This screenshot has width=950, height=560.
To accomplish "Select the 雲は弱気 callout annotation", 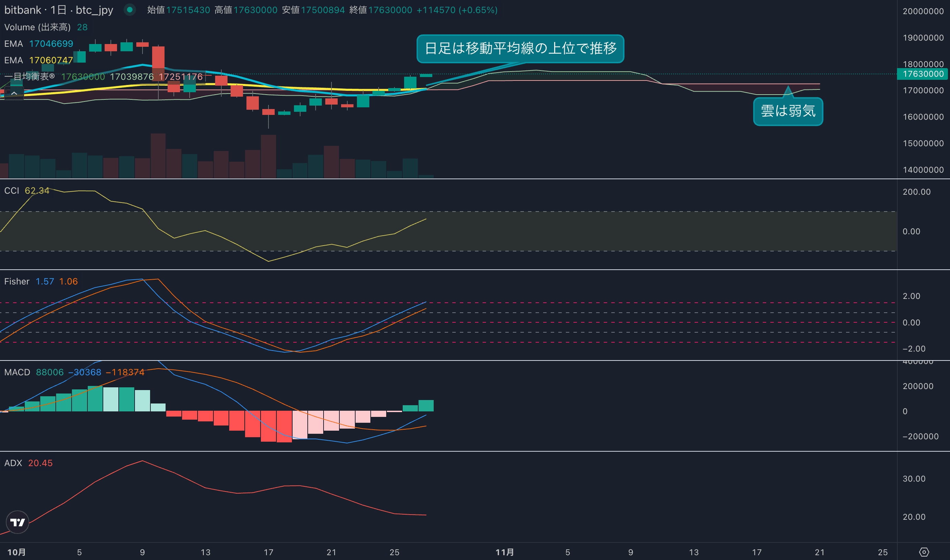I will click(x=788, y=111).
